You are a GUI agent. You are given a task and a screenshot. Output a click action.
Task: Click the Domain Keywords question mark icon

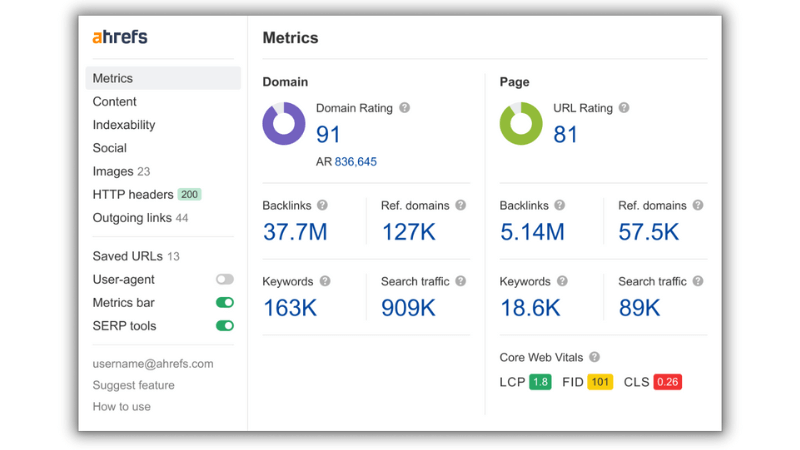[x=325, y=281]
